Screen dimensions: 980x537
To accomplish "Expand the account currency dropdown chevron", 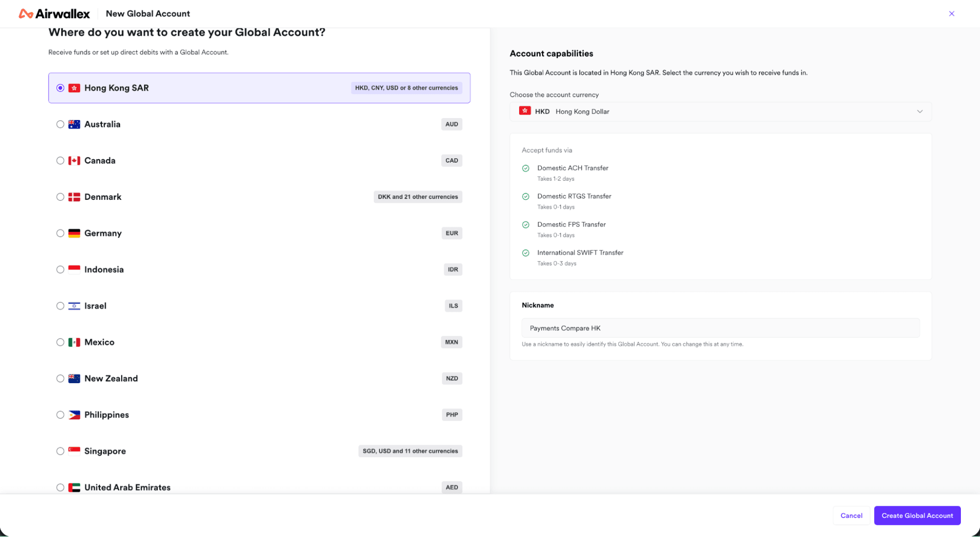I will click(920, 112).
